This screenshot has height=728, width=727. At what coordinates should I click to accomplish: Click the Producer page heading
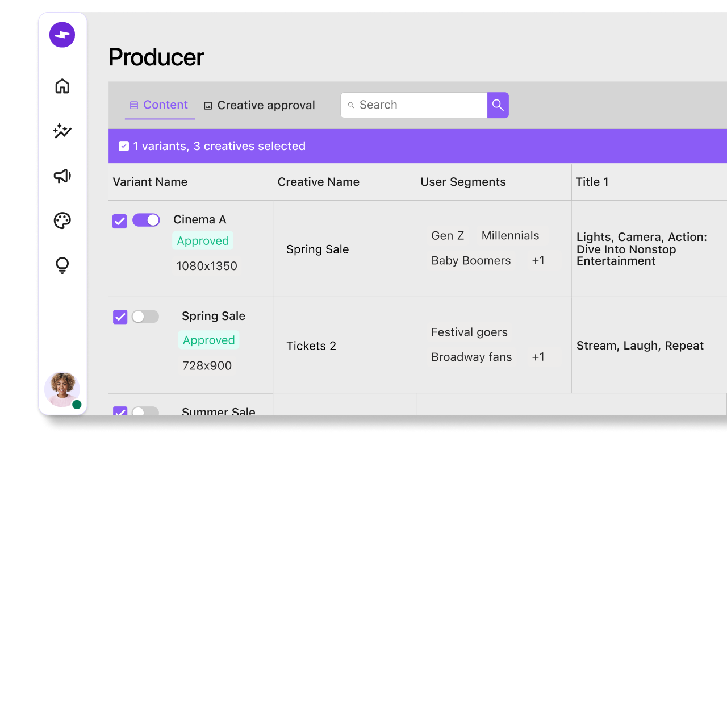(x=156, y=57)
